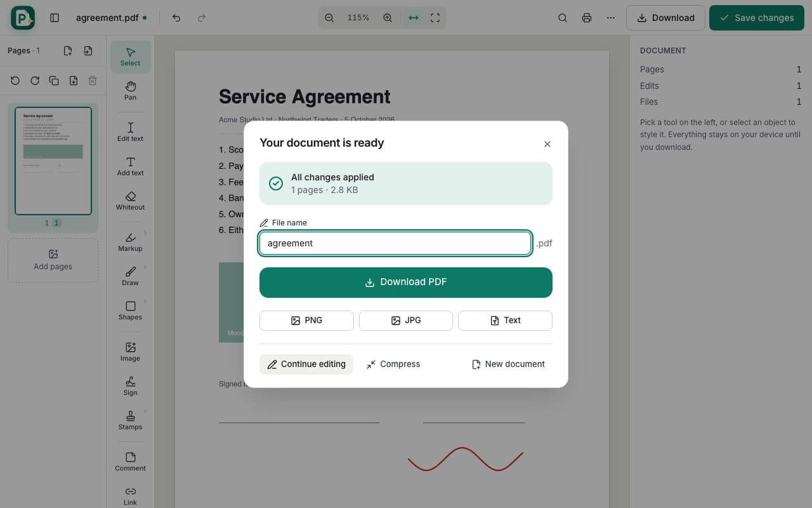
Task: Open the more options ellipsis menu
Action: click(611, 18)
